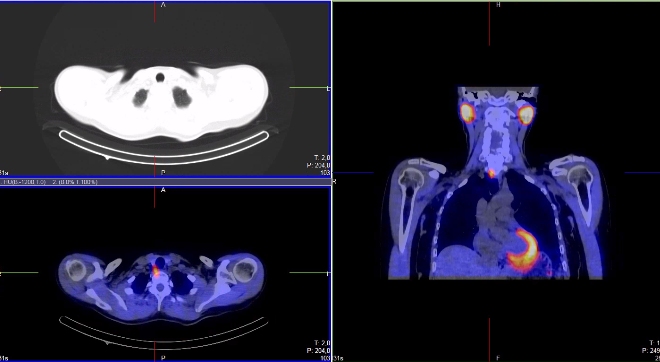Click the hot focus on the viewer-left side of the neck
Image resolution: width=660 pixels, height=362 pixels.
[467, 113]
